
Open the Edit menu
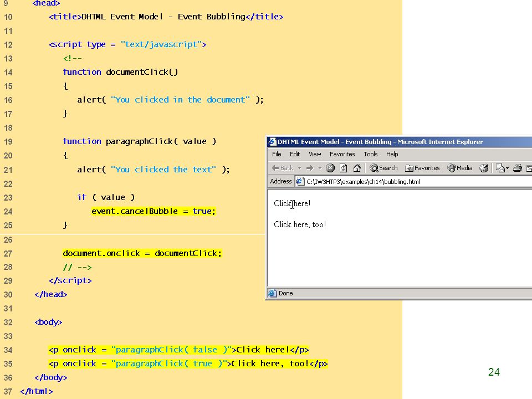(x=294, y=154)
